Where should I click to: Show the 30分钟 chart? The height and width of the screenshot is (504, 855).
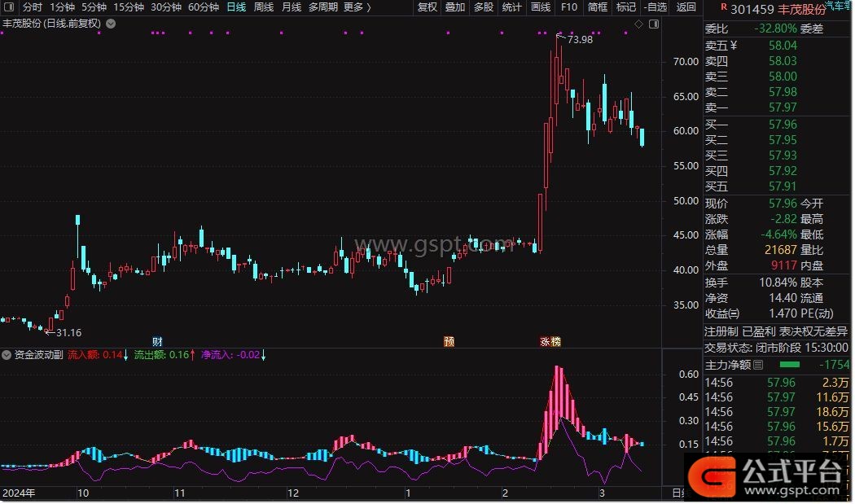(x=166, y=7)
